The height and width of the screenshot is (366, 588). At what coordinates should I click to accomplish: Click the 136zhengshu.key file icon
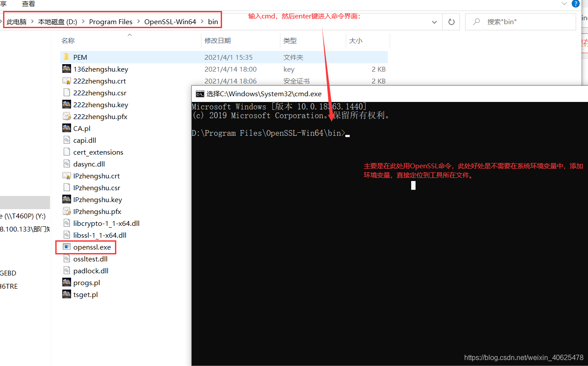click(x=67, y=69)
